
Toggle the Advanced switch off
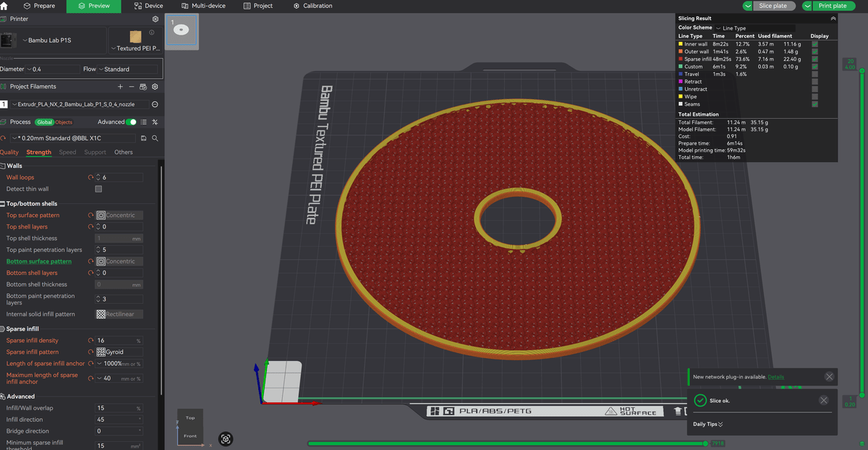tap(131, 122)
